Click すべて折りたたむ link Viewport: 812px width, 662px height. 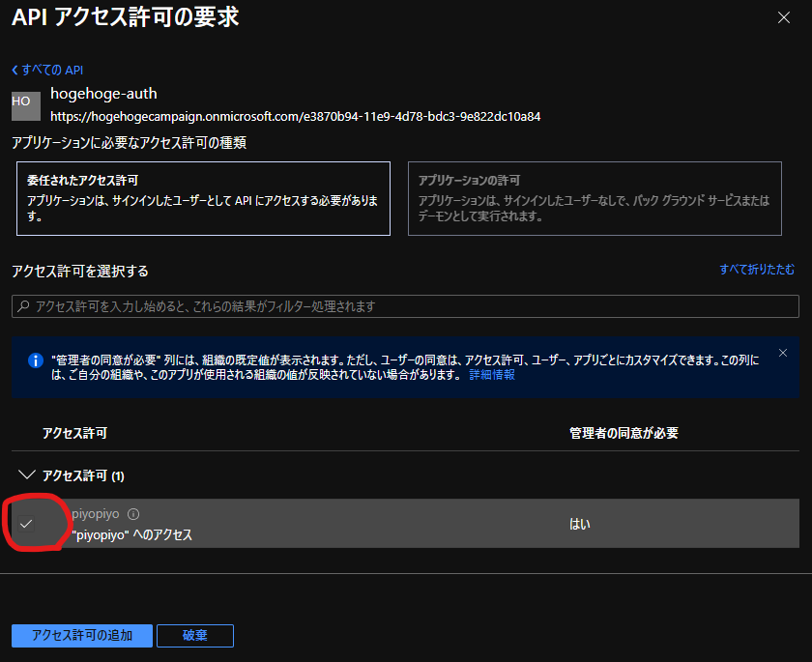[x=757, y=269]
